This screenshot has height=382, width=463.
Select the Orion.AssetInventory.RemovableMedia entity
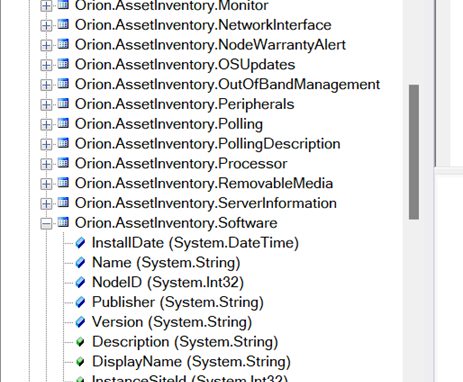click(204, 183)
